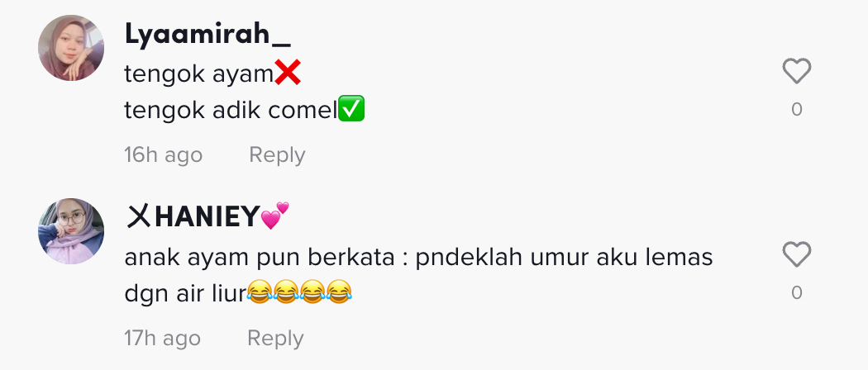This screenshot has width=868, height=370.
Task: Click the '17h ago' timestamp
Action: 162,338
